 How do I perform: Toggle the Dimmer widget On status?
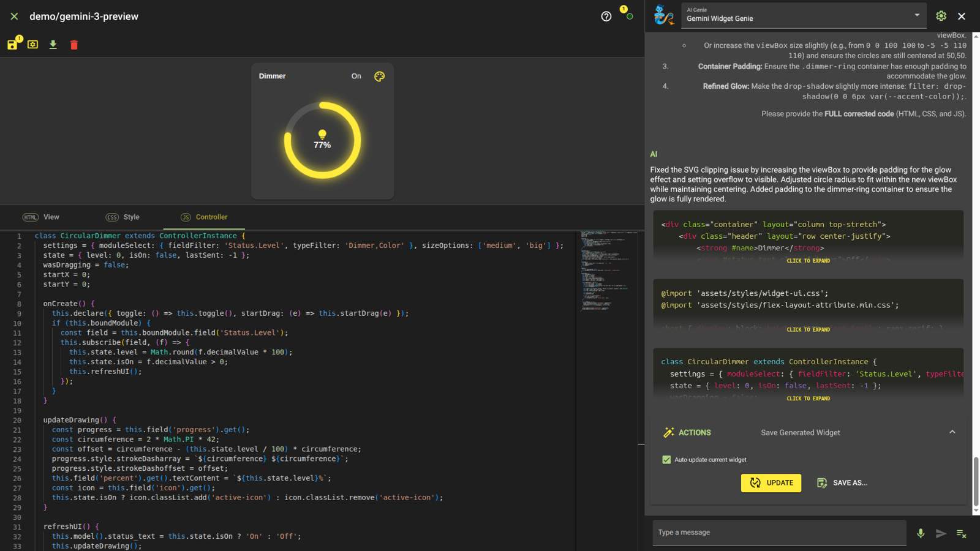point(356,77)
